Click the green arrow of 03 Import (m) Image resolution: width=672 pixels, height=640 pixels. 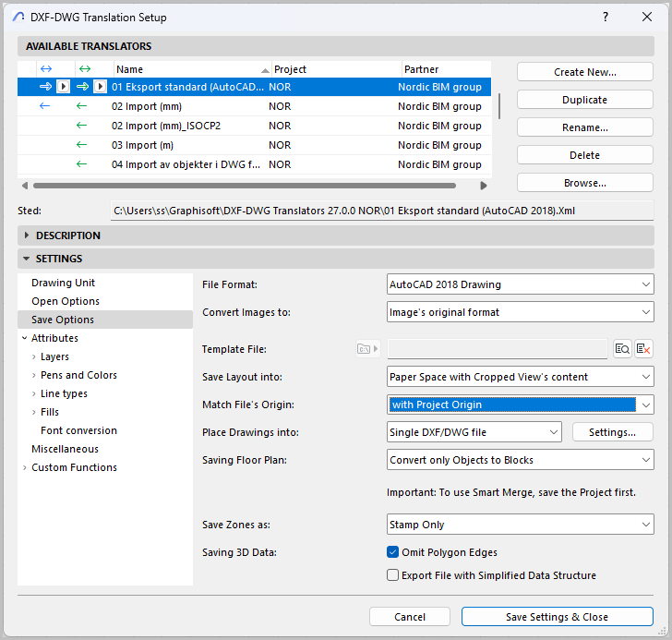click(x=81, y=145)
